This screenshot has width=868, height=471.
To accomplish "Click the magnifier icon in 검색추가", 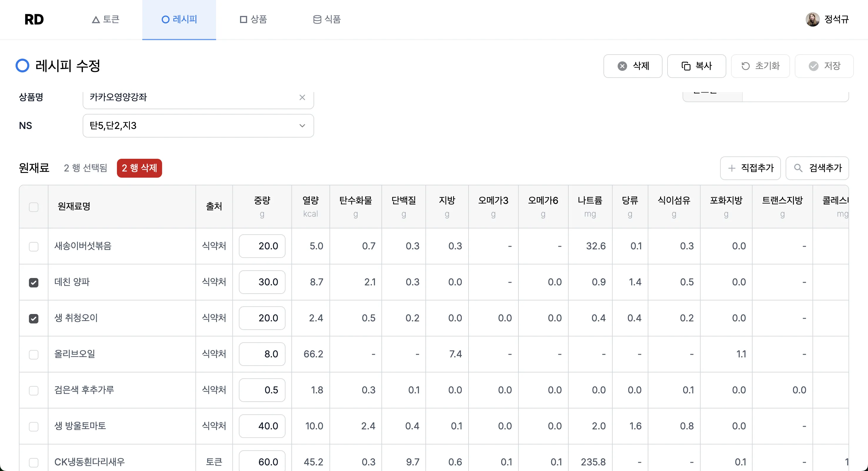I will 798,168.
